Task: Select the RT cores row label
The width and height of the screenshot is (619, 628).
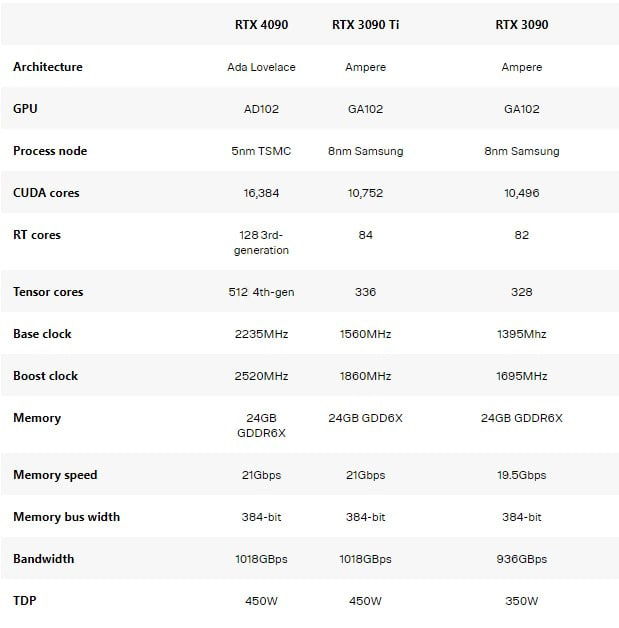Action: (x=37, y=235)
